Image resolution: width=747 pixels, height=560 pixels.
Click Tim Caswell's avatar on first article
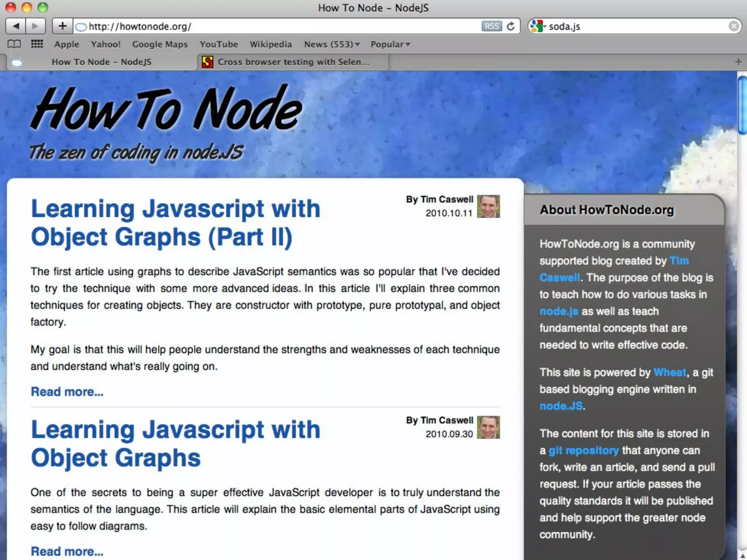488,206
